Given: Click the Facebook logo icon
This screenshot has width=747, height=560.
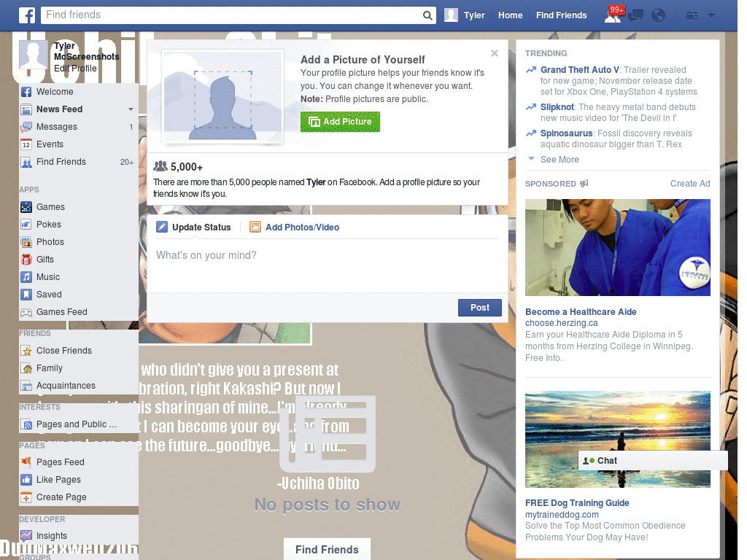Looking at the screenshot, I should [x=27, y=15].
